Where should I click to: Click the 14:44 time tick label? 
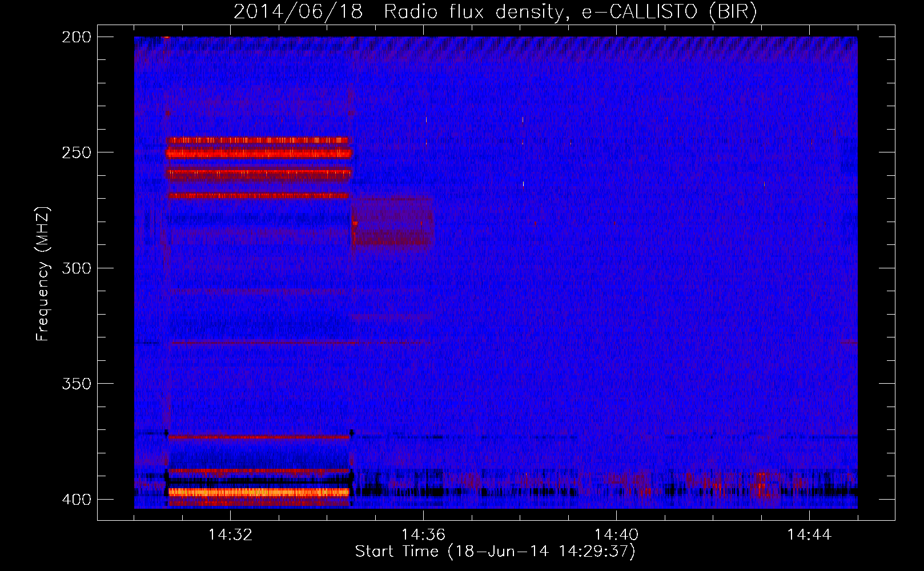[x=809, y=535]
